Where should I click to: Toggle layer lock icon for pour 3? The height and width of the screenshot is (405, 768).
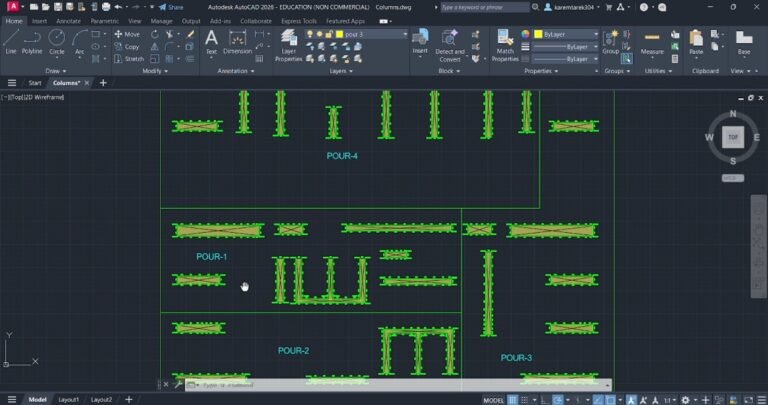329,34
